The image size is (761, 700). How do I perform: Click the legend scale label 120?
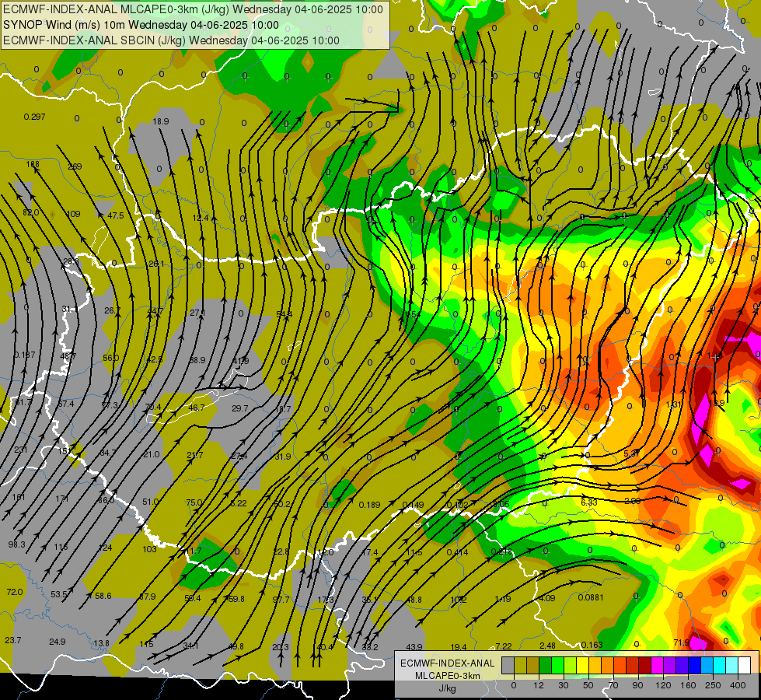tap(663, 685)
